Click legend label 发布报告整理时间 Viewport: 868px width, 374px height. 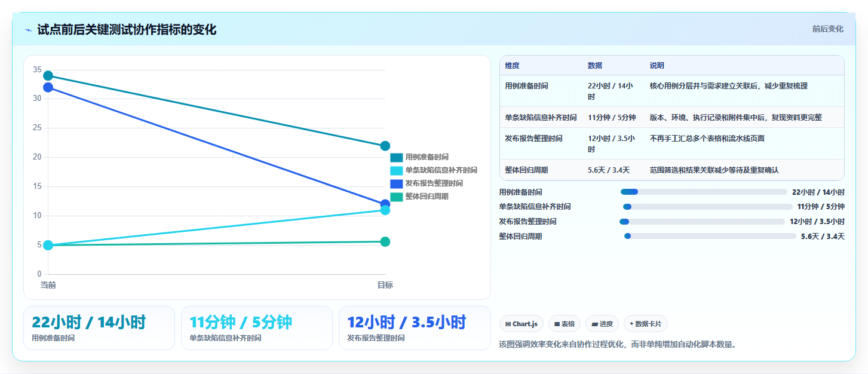(434, 183)
